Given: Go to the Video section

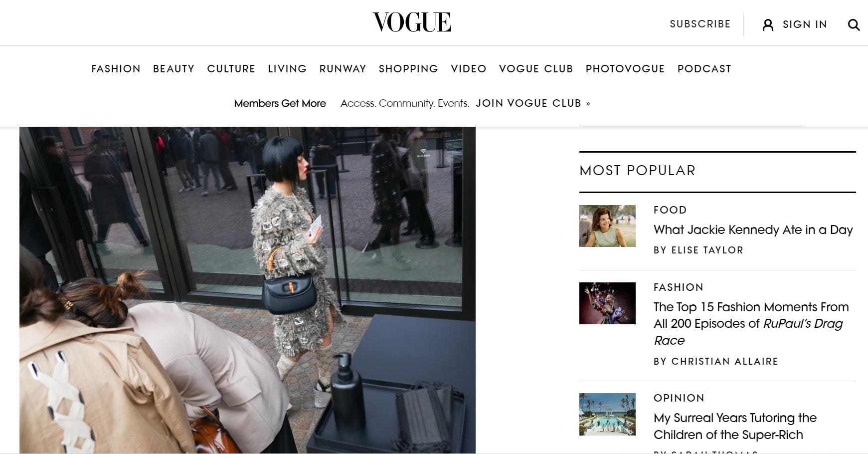Looking at the screenshot, I should 469,69.
